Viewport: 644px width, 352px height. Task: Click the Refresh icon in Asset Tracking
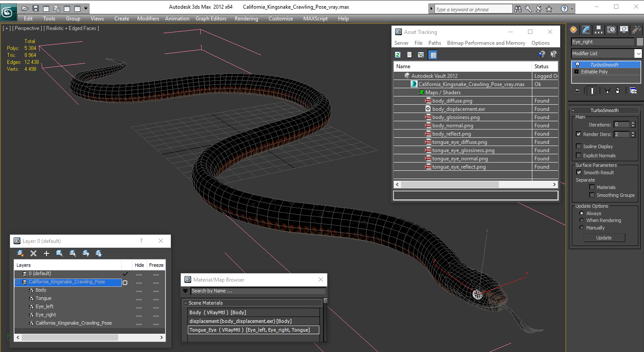(398, 54)
